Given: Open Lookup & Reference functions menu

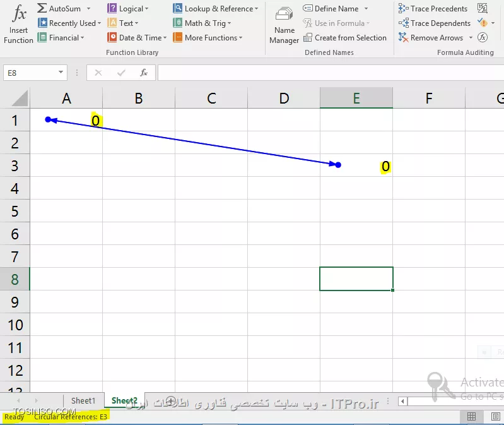Looking at the screenshot, I should [x=215, y=9].
